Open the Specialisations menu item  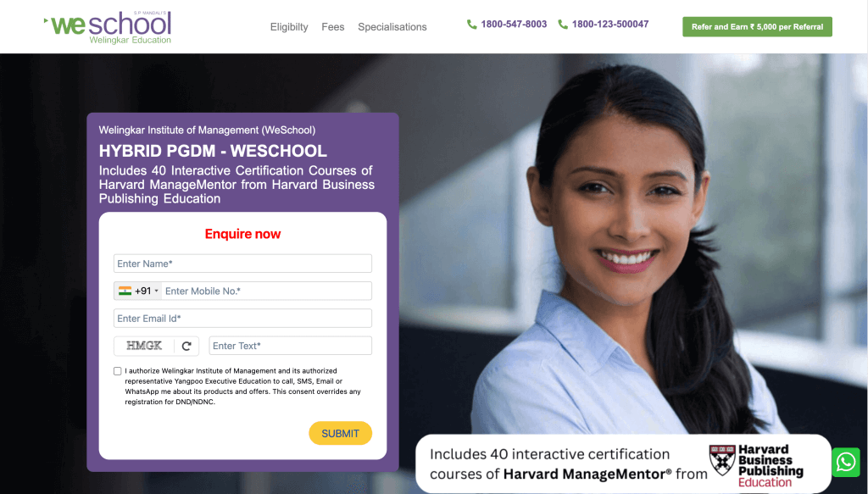pyautogui.click(x=392, y=27)
